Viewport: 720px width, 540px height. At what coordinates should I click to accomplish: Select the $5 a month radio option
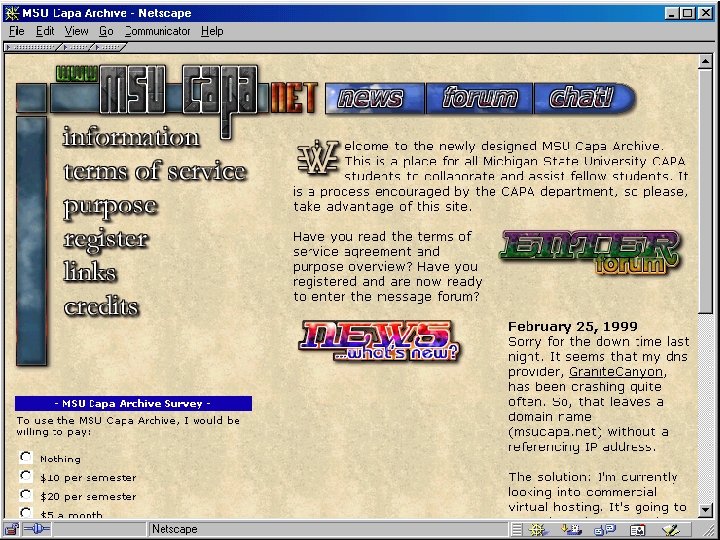[x=26, y=512]
